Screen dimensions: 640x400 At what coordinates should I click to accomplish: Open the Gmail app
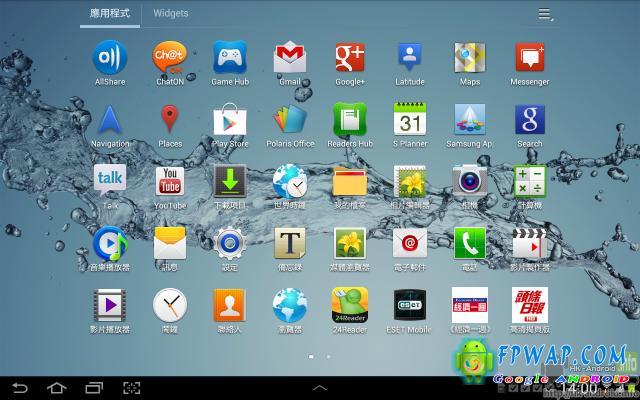(x=290, y=59)
